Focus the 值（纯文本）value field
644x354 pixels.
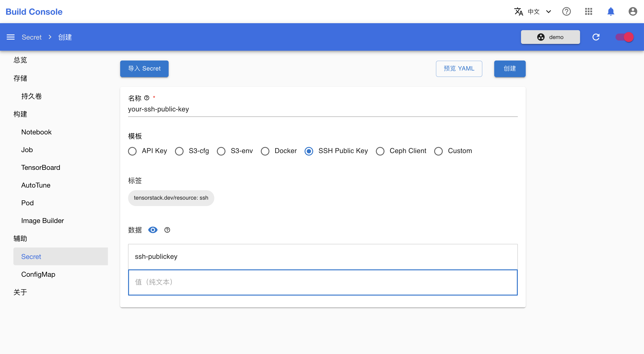[323, 282]
